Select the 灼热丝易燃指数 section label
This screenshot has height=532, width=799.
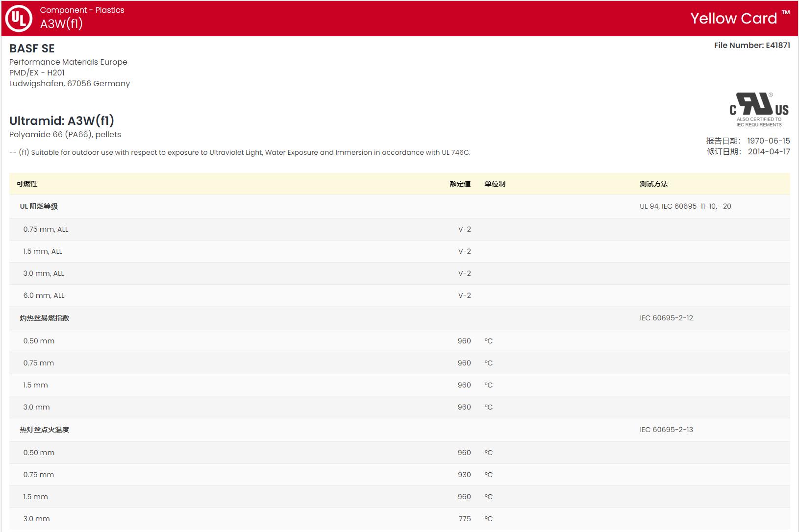[44, 318]
